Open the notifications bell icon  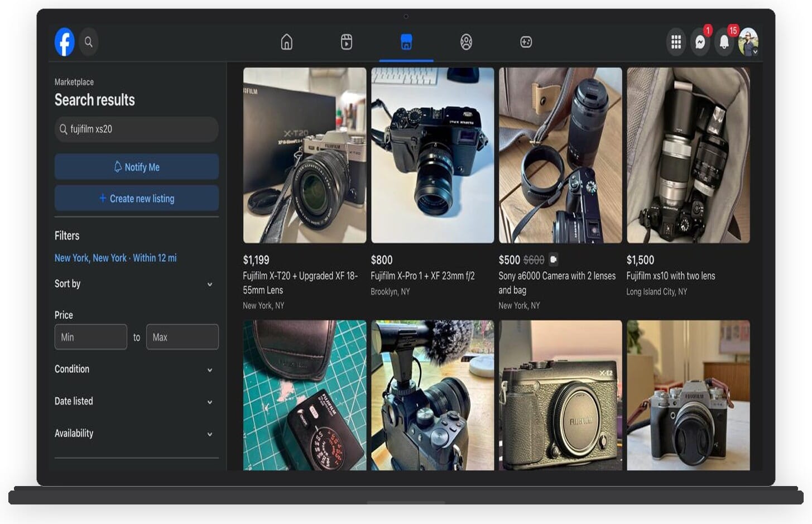coord(724,42)
